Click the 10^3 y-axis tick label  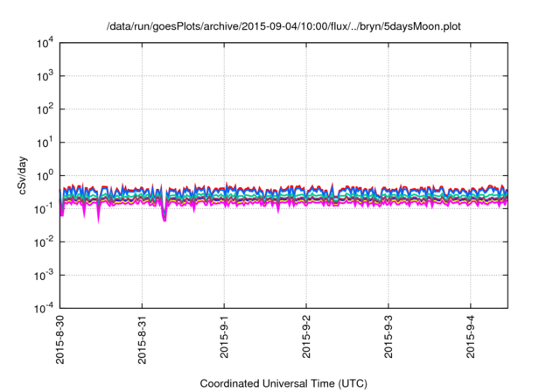coord(45,76)
